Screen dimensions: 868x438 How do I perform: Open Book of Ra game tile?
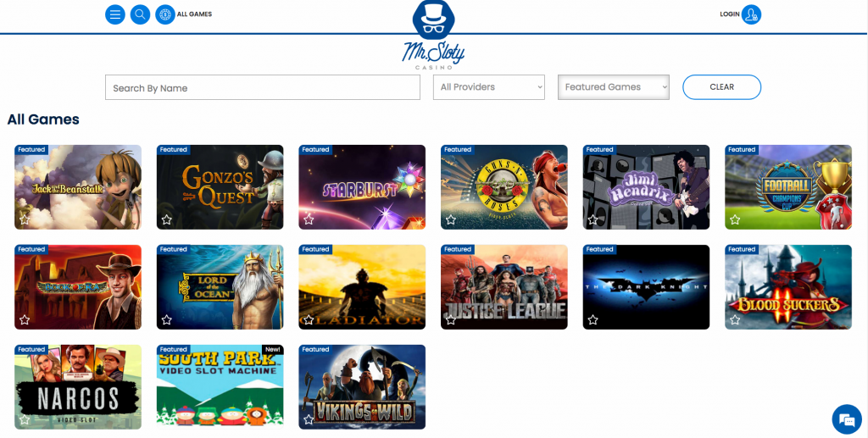pos(78,287)
